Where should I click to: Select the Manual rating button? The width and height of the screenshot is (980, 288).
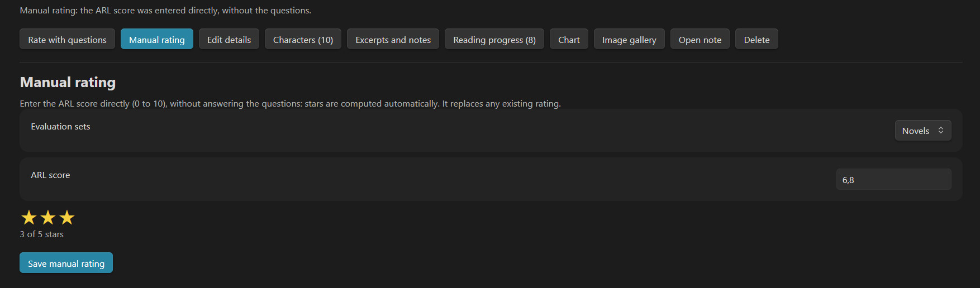coord(156,39)
